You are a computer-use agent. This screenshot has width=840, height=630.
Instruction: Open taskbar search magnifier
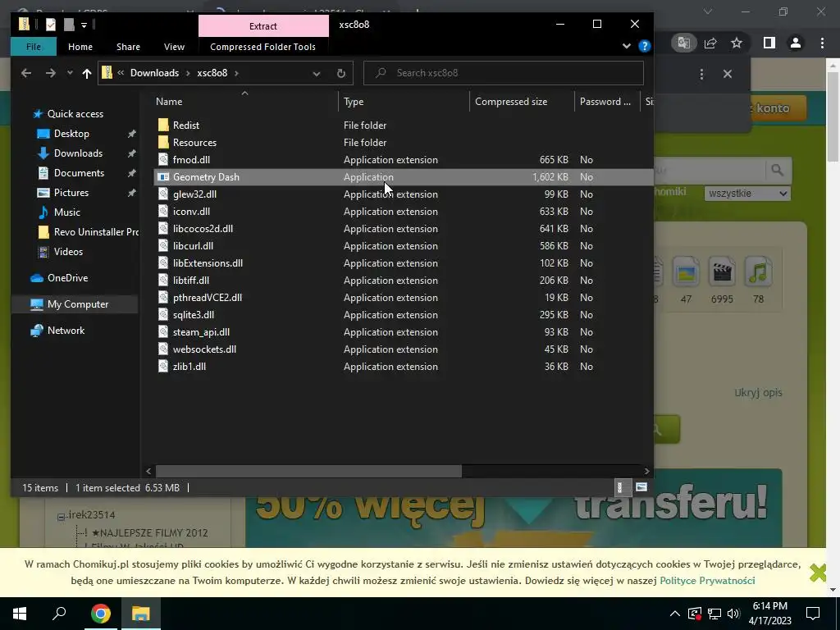[59, 614]
